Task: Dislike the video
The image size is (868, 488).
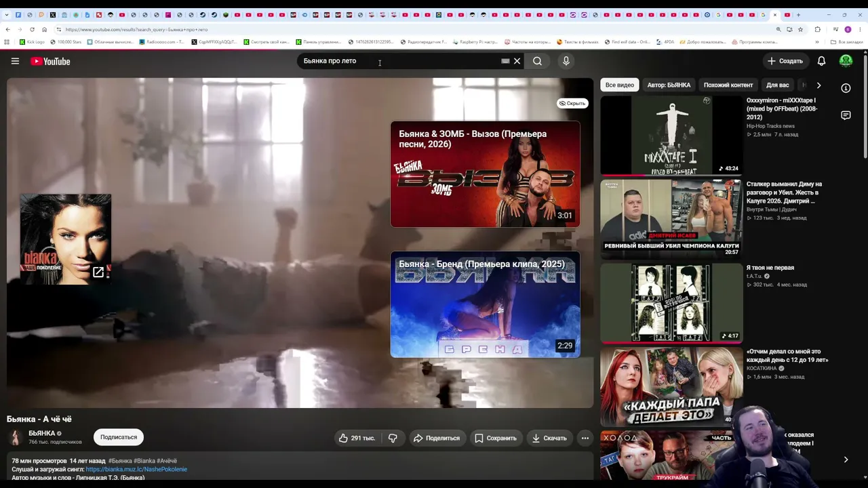Action: click(x=393, y=438)
